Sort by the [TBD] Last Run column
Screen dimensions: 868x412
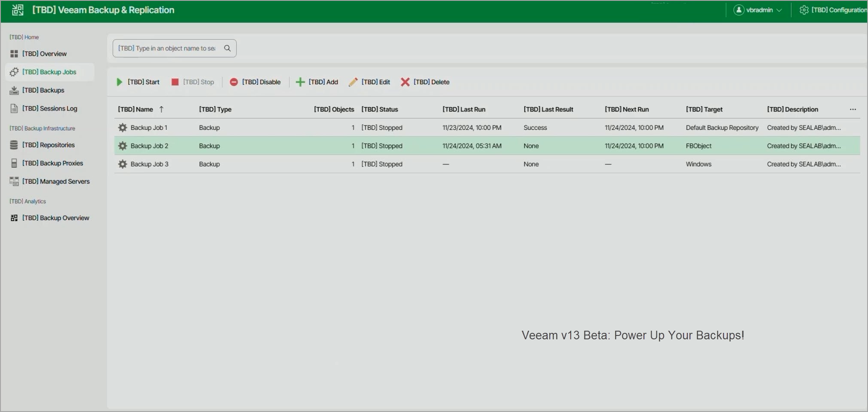pos(464,109)
